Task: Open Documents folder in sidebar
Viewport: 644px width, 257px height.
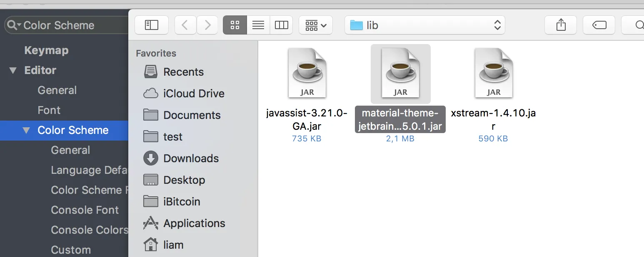Action: point(182,115)
